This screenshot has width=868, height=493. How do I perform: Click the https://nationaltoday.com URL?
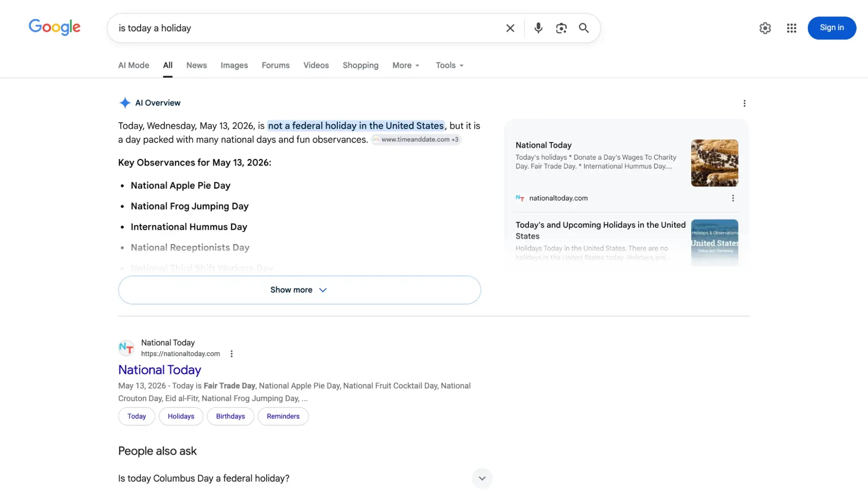point(180,354)
